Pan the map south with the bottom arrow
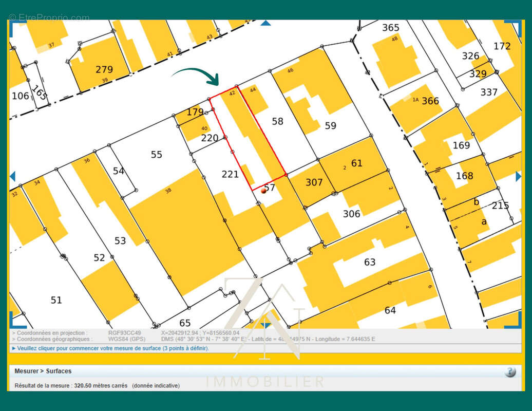532x411 pixels. [x=265, y=325]
